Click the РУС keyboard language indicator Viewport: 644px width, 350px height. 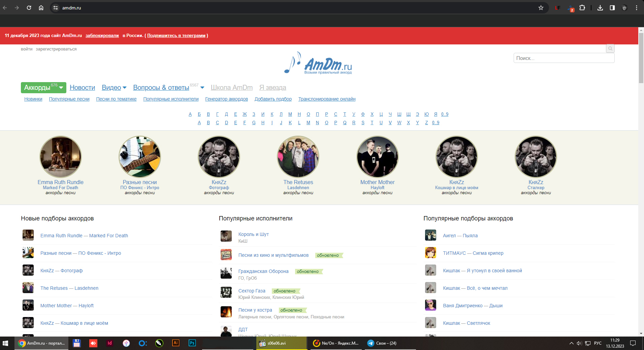point(598,343)
